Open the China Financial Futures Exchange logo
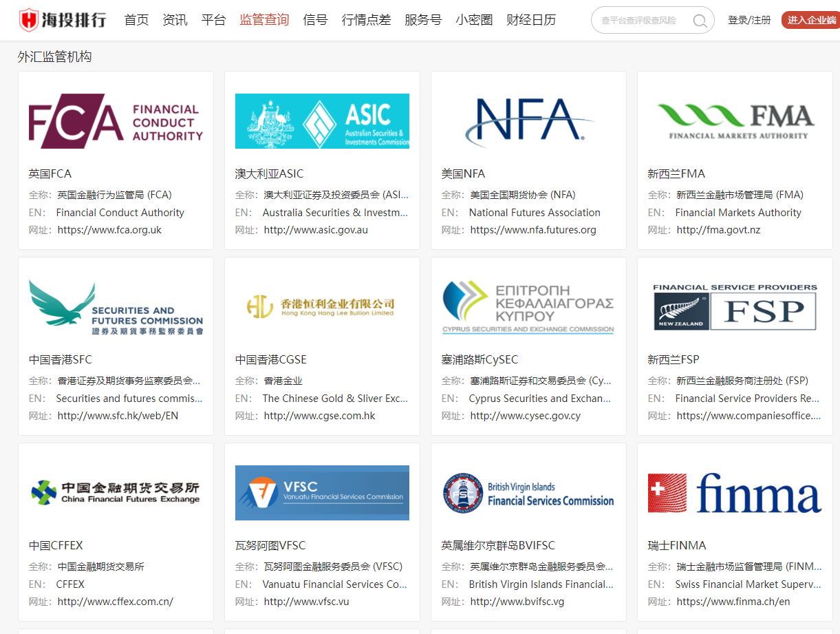This screenshot has height=634, width=840. (x=116, y=493)
